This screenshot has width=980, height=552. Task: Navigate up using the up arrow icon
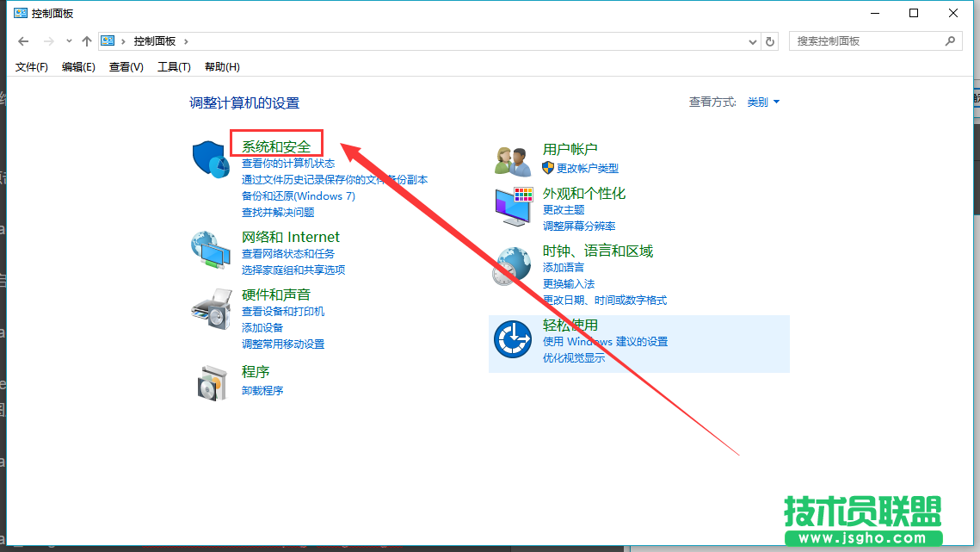[x=86, y=40]
